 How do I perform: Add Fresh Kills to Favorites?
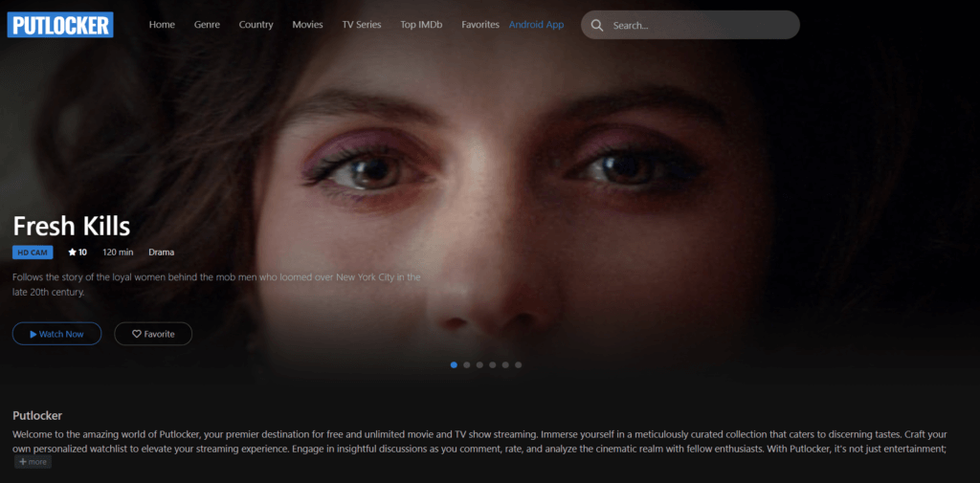(x=153, y=334)
